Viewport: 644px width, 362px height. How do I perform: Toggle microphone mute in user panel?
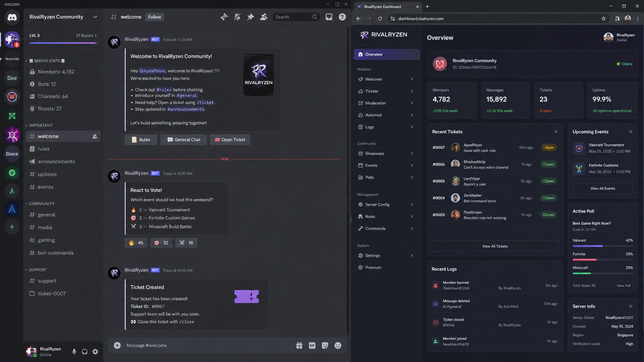click(74, 352)
